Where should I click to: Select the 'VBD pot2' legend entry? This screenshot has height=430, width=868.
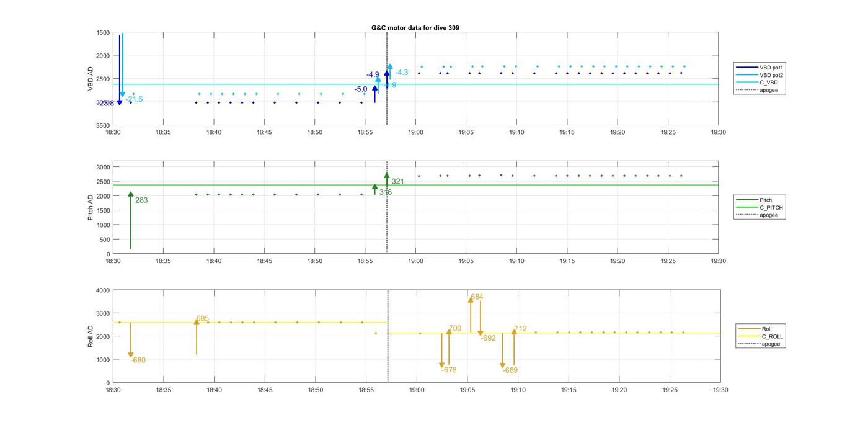759,75
